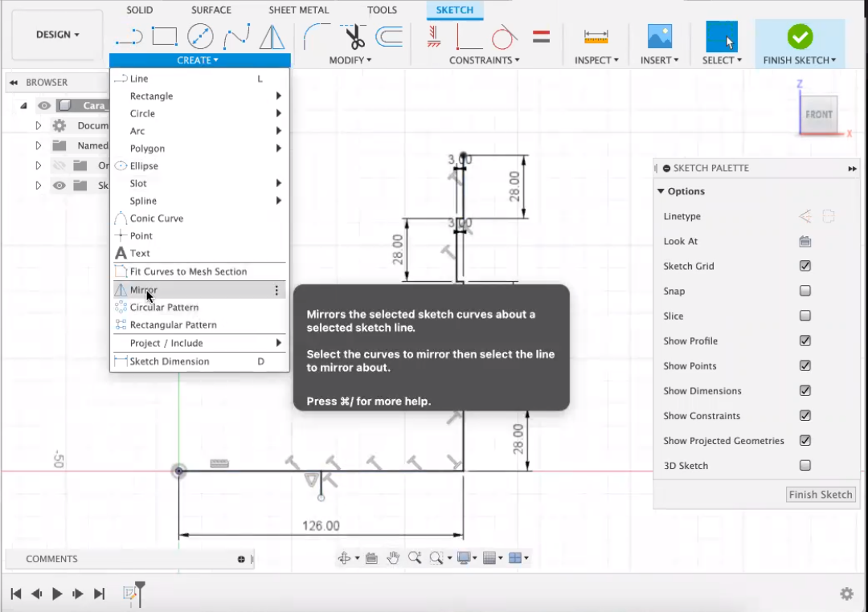Enable the Slice checkbox
Viewport: 868px width, 612px height.
[805, 316]
